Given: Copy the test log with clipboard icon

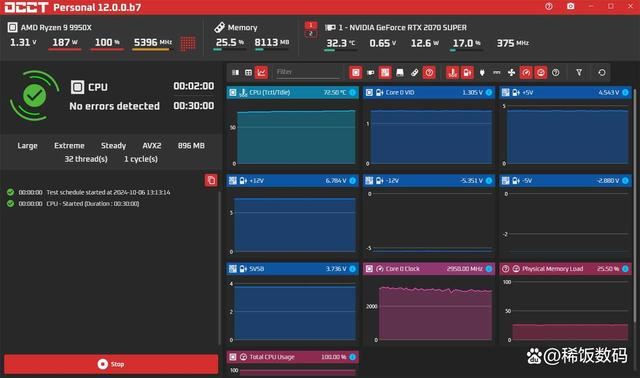Looking at the screenshot, I should pos(211,180).
